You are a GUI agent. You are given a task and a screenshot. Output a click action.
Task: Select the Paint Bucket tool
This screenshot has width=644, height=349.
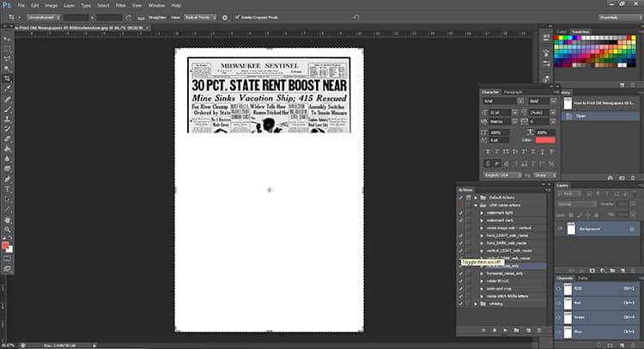click(x=8, y=150)
